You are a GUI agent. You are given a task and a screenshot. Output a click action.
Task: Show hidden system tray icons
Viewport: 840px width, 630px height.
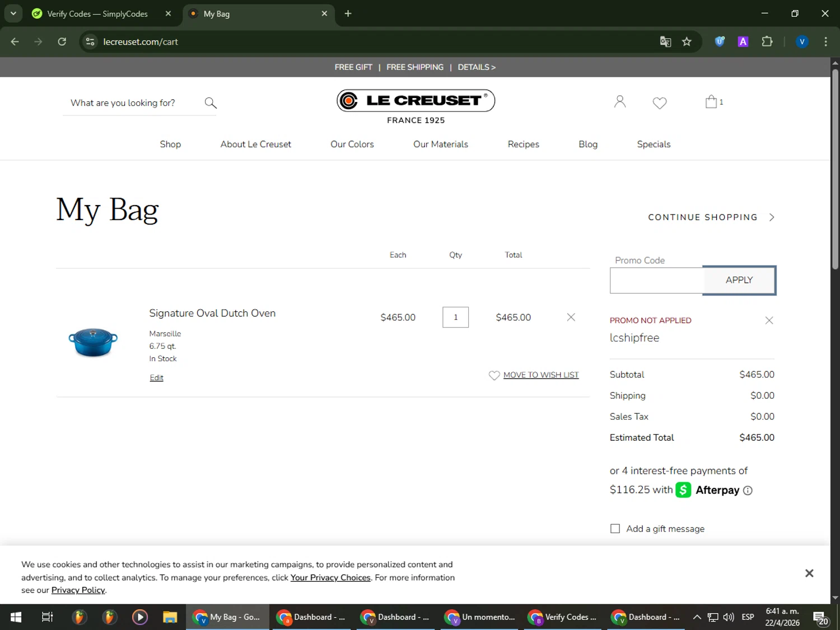tap(697, 617)
